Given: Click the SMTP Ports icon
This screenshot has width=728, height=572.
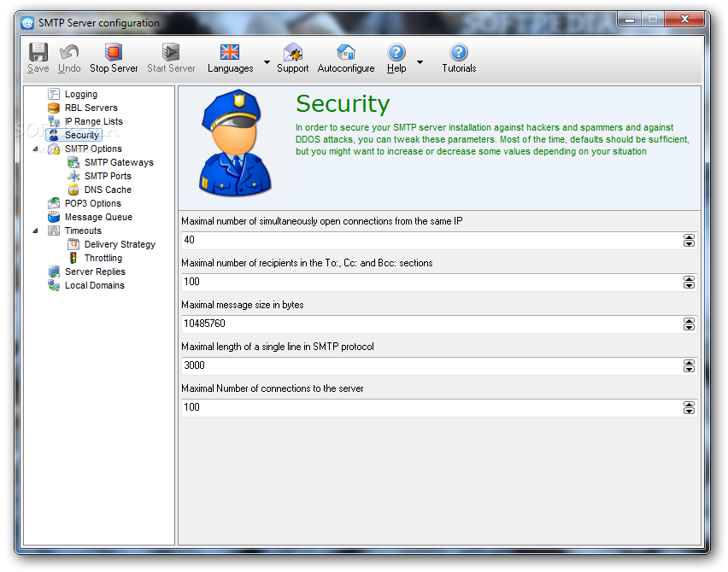Looking at the screenshot, I should [73, 176].
